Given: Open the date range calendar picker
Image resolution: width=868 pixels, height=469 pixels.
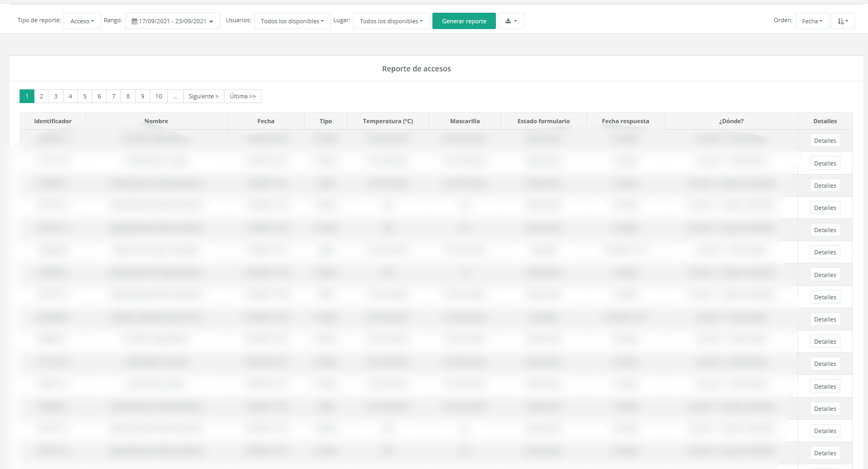Looking at the screenshot, I should [x=172, y=21].
